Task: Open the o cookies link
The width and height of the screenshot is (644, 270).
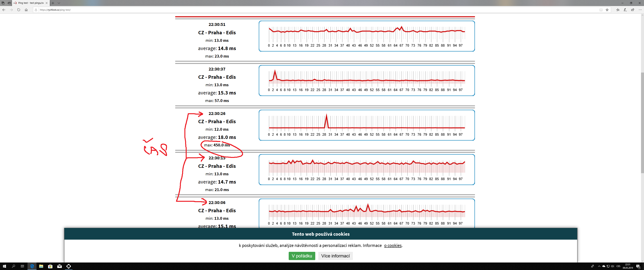Action: pyautogui.click(x=393, y=245)
